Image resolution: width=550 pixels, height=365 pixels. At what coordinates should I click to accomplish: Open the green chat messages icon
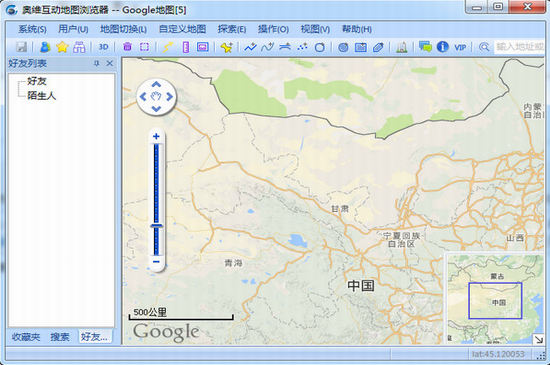[425, 47]
